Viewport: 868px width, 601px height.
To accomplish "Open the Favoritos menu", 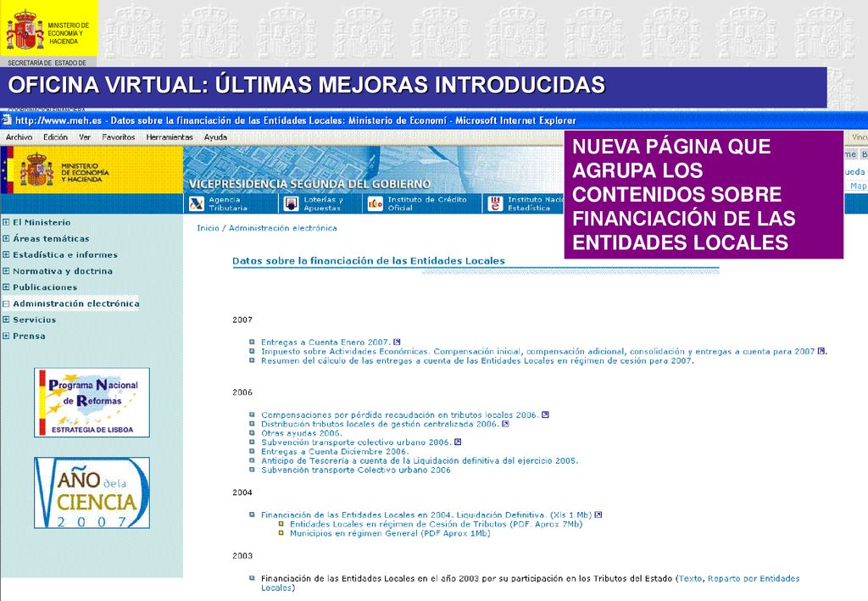I will click(119, 137).
